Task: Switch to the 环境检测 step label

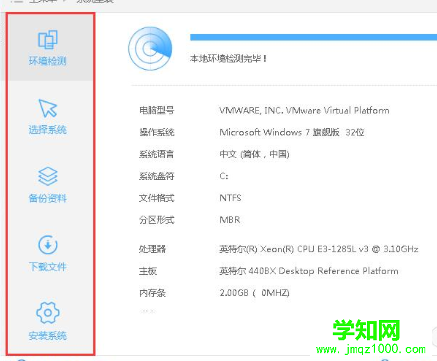Action: (48, 61)
